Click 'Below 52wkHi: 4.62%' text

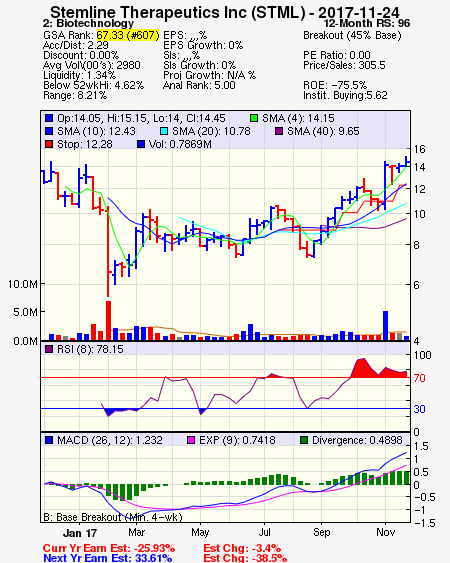[x=93, y=85]
